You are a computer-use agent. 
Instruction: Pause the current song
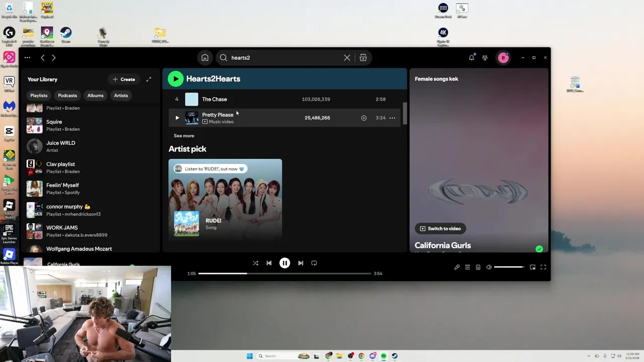coord(285,263)
